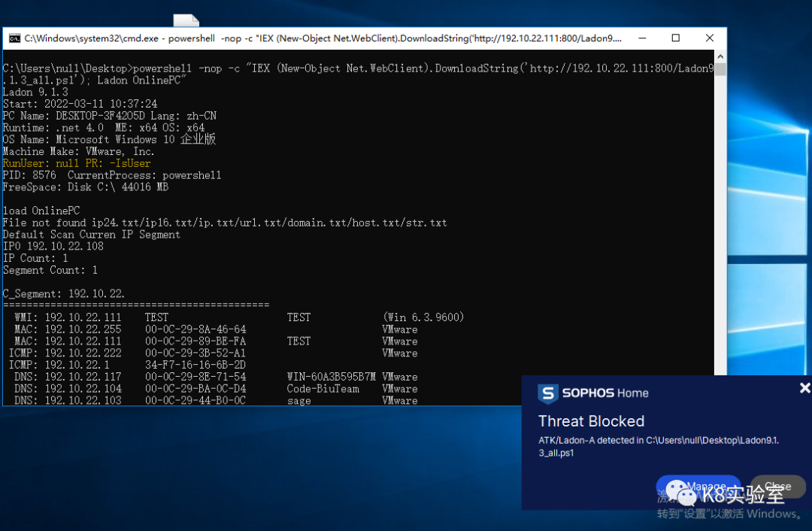Click the hostname Code-BiuTeam
The width and height of the screenshot is (812, 531).
[x=323, y=389]
